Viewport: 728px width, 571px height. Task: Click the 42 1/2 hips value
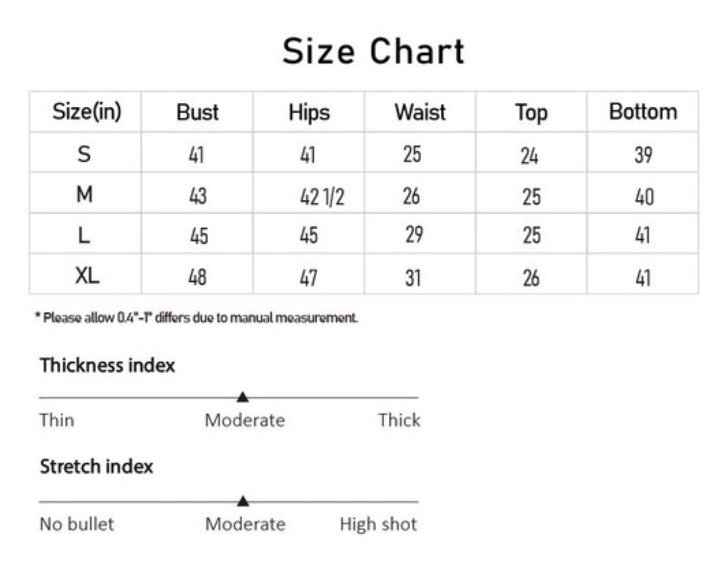pyautogui.click(x=322, y=197)
